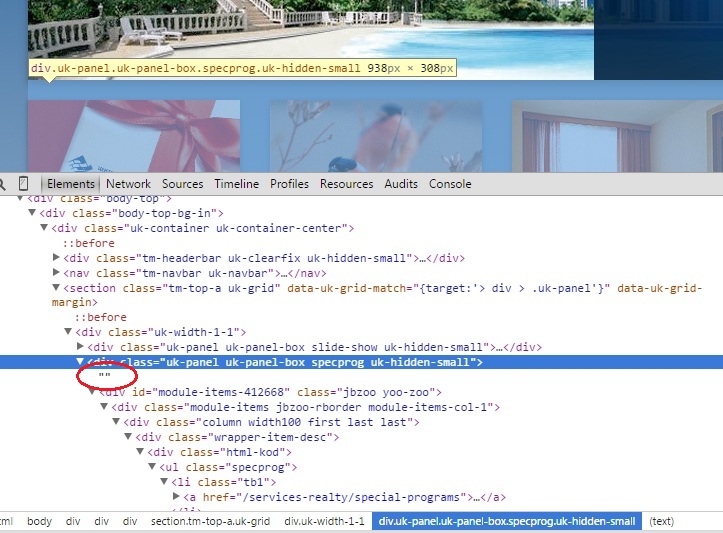Collapse the uk-container uk-container-center div
Viewport: 723px width, 533px height.
(x=44, y=227)
